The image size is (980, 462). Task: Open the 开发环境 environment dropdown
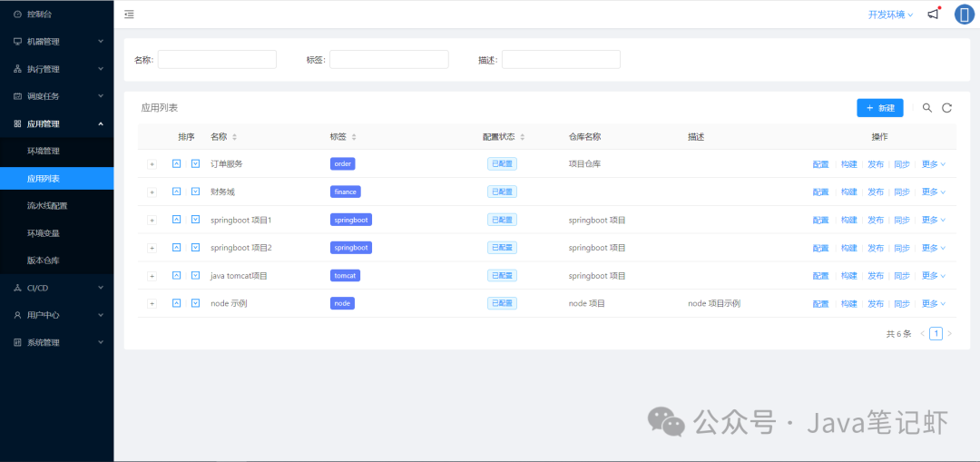(891, 15)
